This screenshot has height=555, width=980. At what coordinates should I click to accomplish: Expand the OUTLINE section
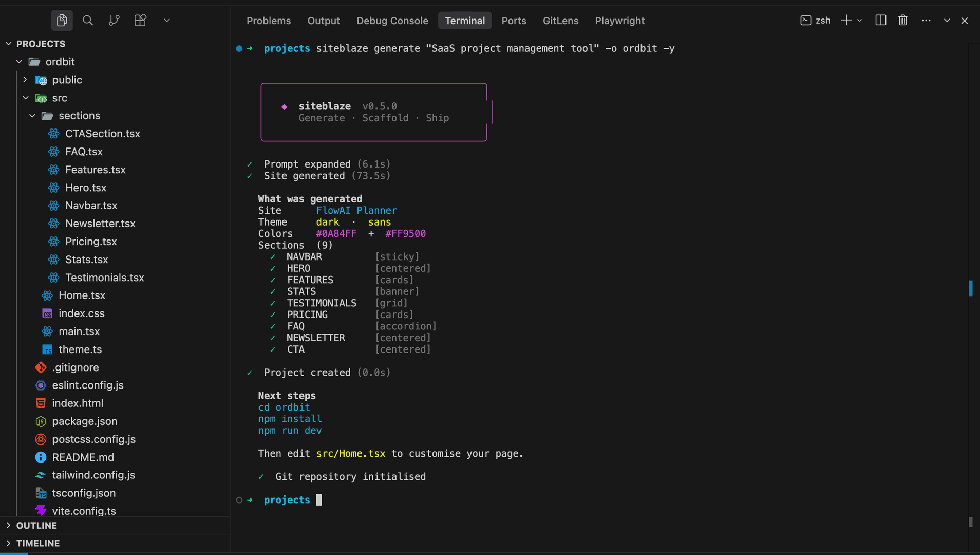(9, 526)
